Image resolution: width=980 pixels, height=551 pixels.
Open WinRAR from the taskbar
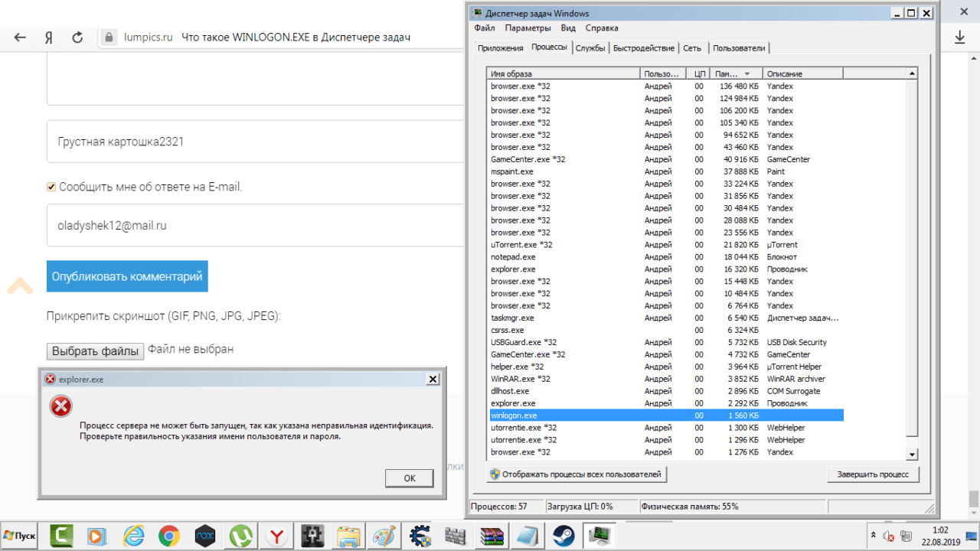coord(492,535)
